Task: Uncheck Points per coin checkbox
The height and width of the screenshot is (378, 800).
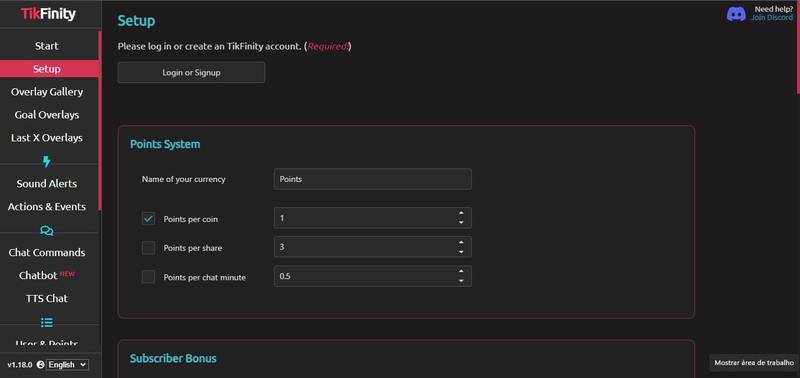Action: click(x=148, y=219)
